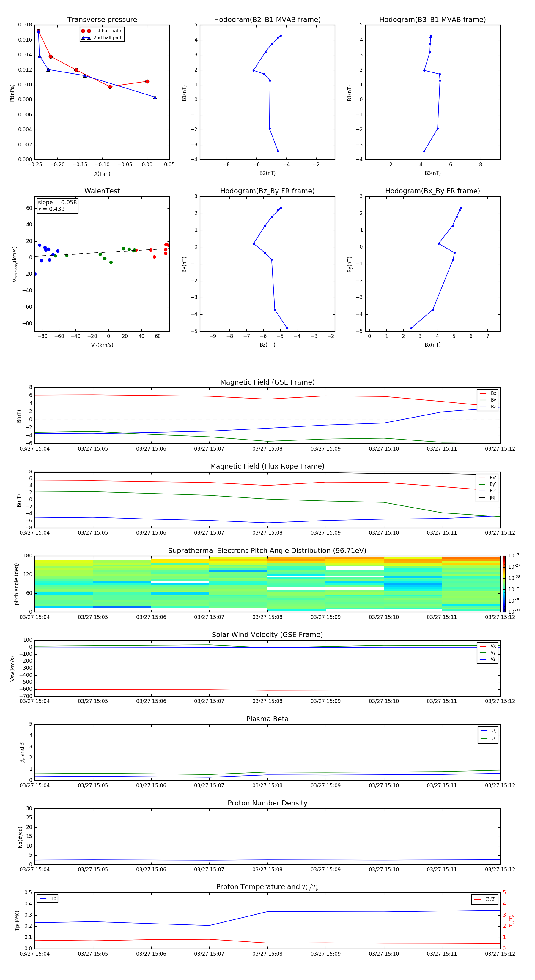Click the 'Np(#/cc)' axis label
535x980 pixels.
click(x=20, y=837)
